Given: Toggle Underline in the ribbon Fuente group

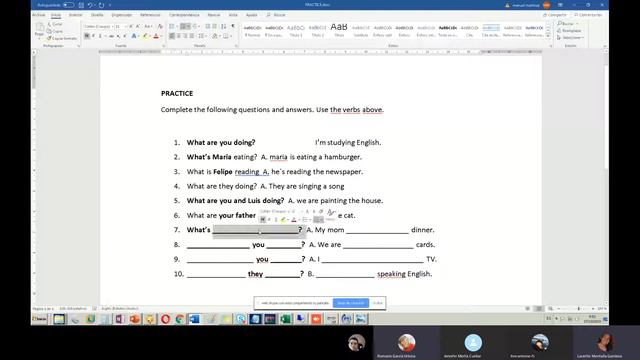Looking at the screenshot, I should (x=100, y=36).
